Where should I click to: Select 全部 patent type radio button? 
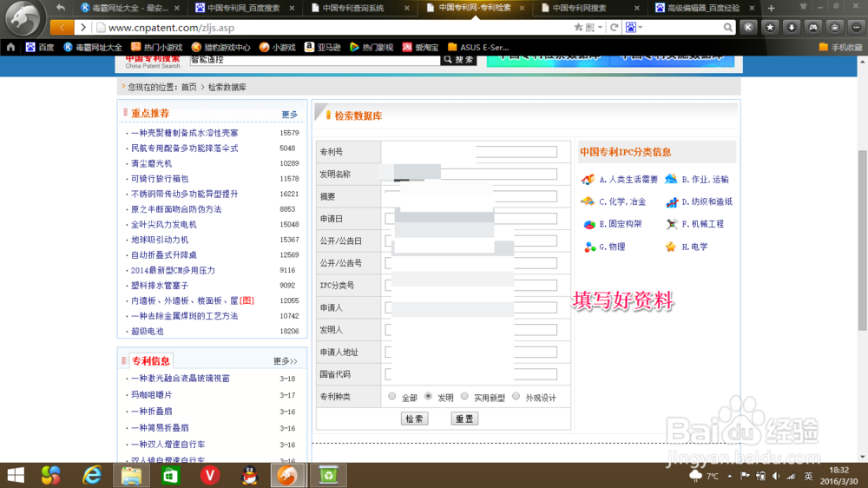pyautogui.click(x=392, y=396)
